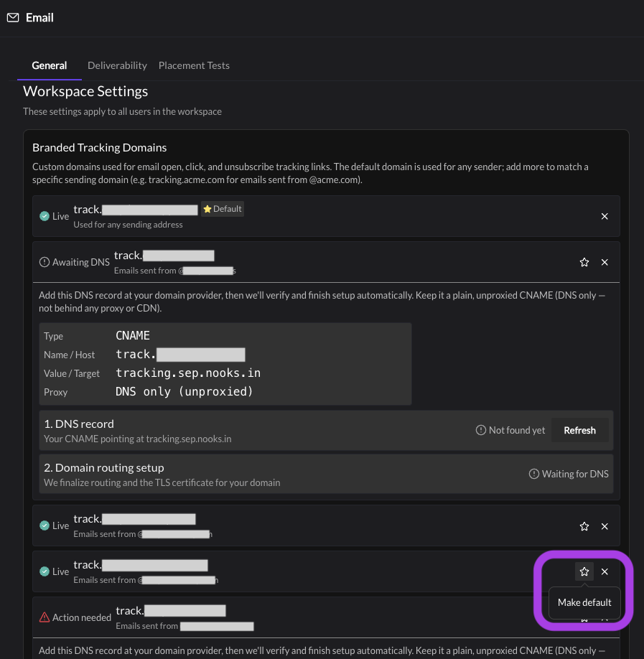This screenshot has height=659, width=644.
Task: Make the Awaiting DNS domain default via star
Action: point(584,262)
